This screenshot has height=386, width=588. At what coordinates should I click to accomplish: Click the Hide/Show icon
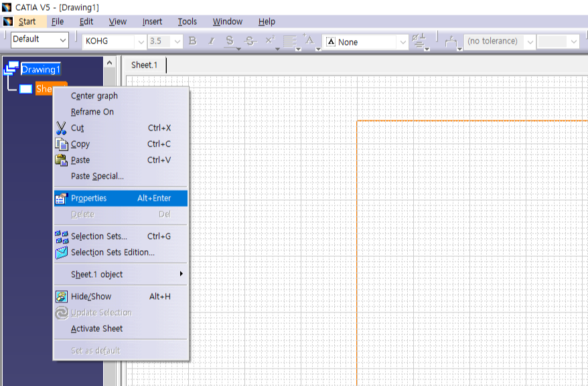click(62, 296)
